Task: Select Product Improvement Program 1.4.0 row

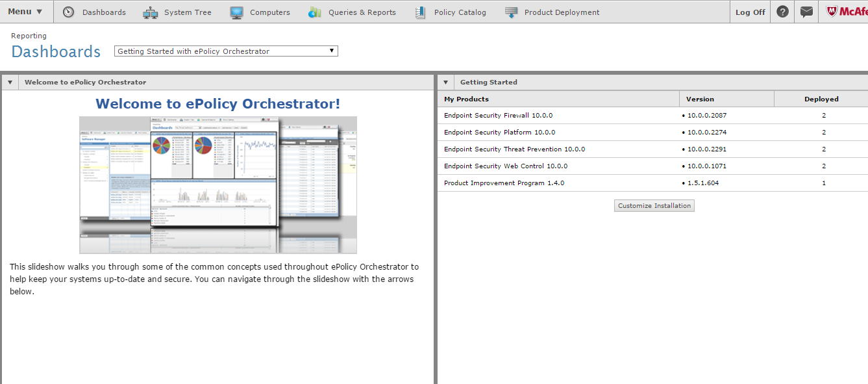Action: (x=652, y=183)
